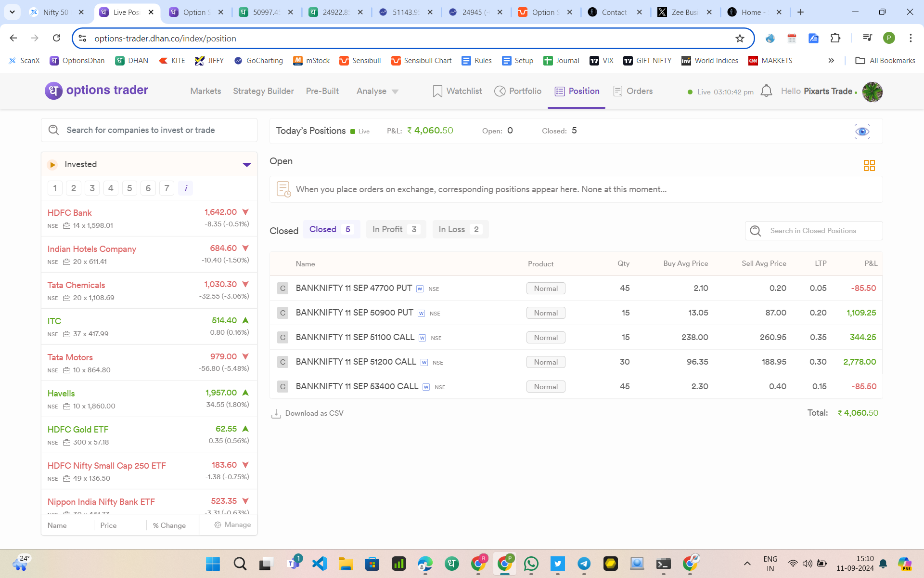924x578 pixels.
Task: Open the VIX bookmark
Action: click(x=602, y=60)
